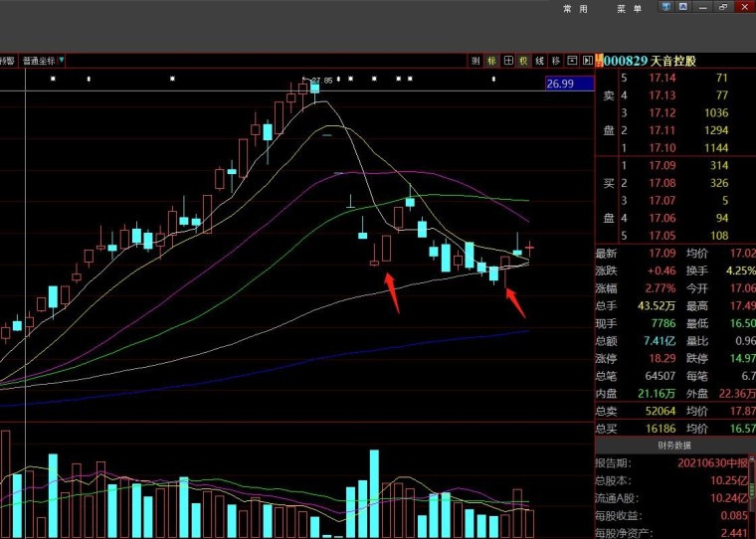756x539 pixels.
Task: Click the blue A font icon
Action: (x=683, y=7)
